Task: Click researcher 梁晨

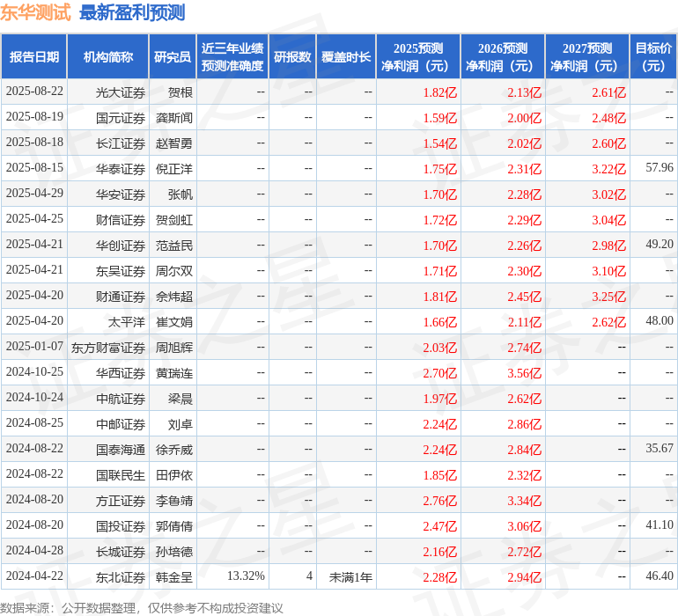Action: 181,399
